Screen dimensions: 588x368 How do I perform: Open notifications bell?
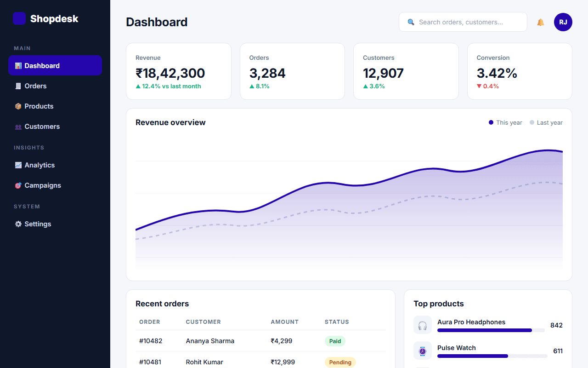click(x=541, y=22)
